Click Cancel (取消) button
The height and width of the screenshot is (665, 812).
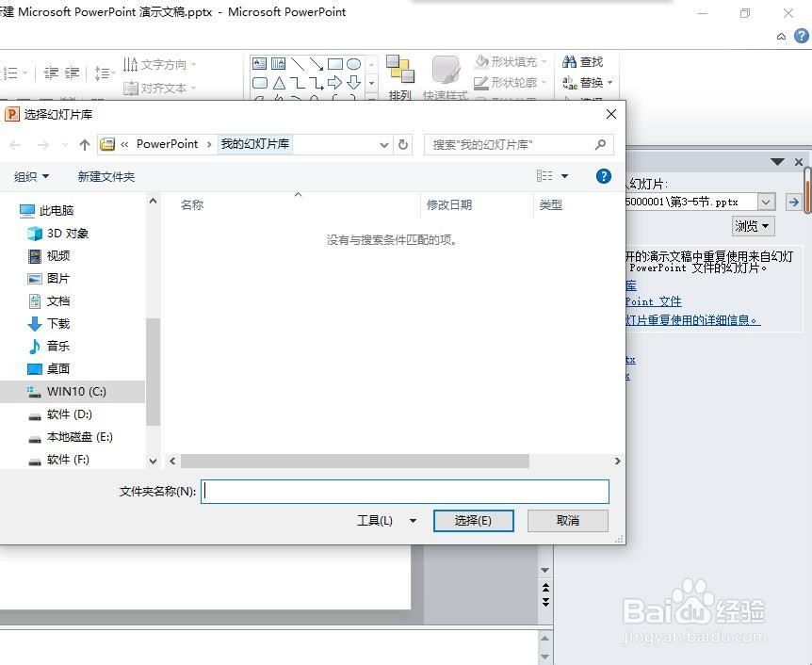(568, 521)
